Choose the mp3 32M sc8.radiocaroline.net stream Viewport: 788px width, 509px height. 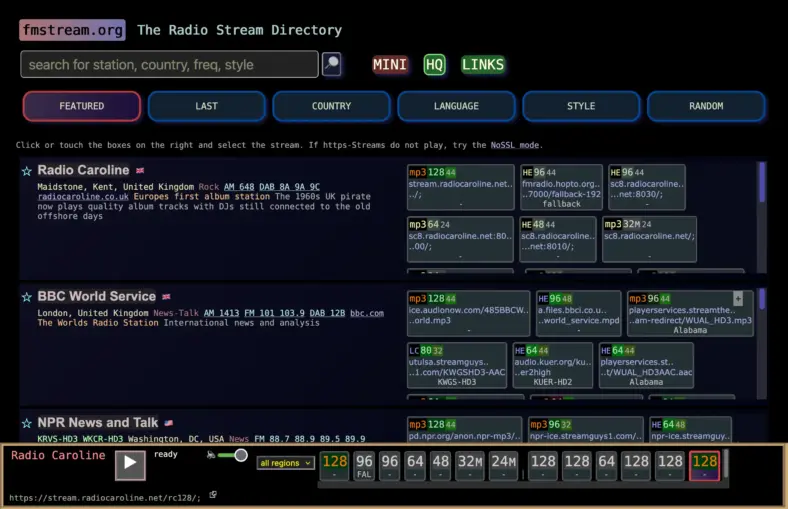(649, 239)
